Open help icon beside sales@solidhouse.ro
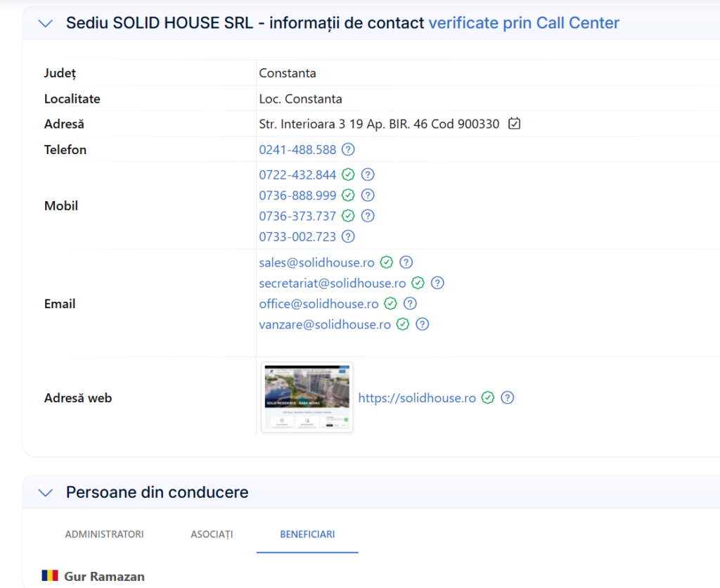This screenshot has height=588, width=720. pyautogui.click(x=406, y=262)
